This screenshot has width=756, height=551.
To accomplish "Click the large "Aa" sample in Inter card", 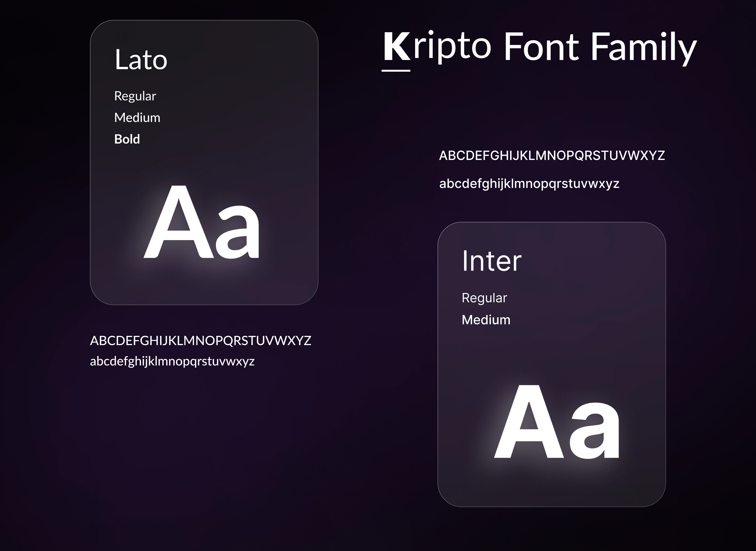I will [556, 422].
